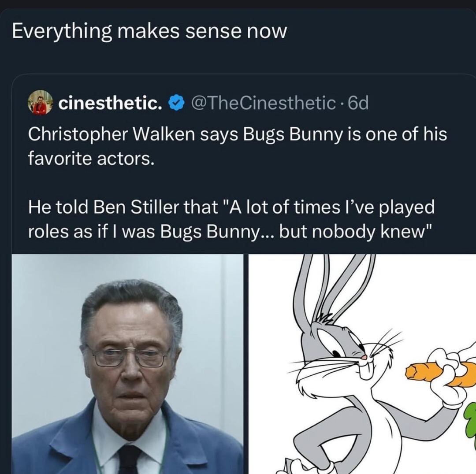Select the verification badge next to cinesthetic

176,102
